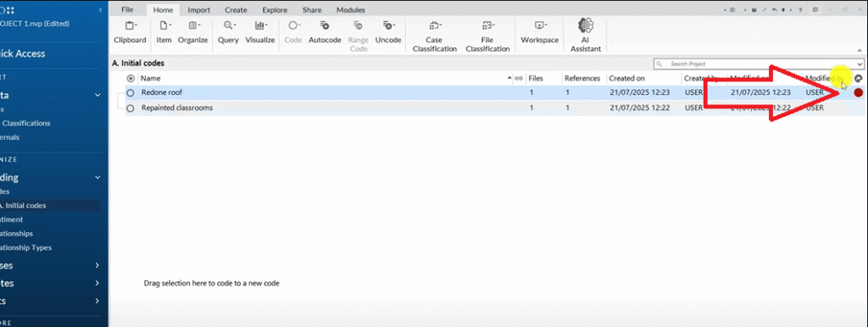Click the link column header icon
868x327 pixels.
(x=519, y=79)
